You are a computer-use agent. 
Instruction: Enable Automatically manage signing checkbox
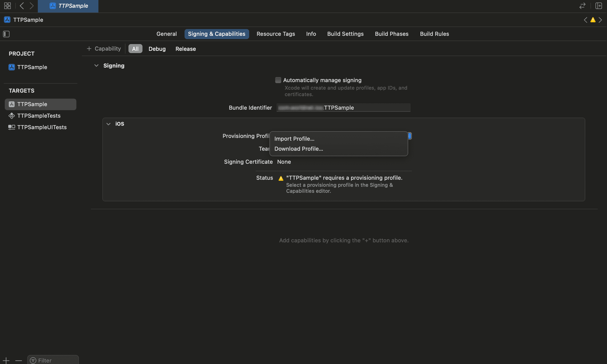coord(278,80)
